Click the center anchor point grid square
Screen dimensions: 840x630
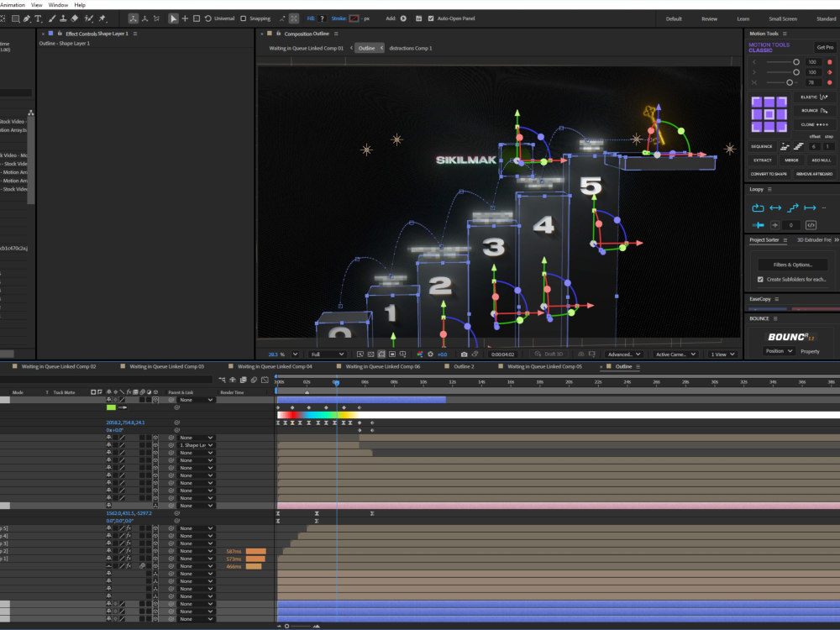click(769, 114)
